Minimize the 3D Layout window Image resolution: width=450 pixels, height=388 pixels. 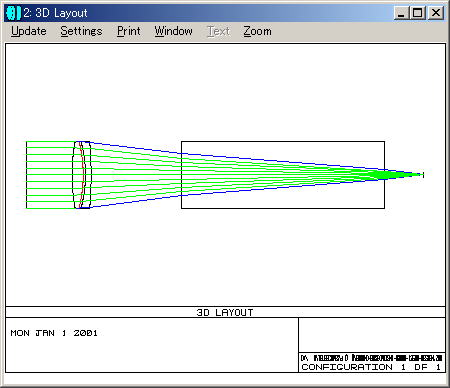[x=401, y=13]
